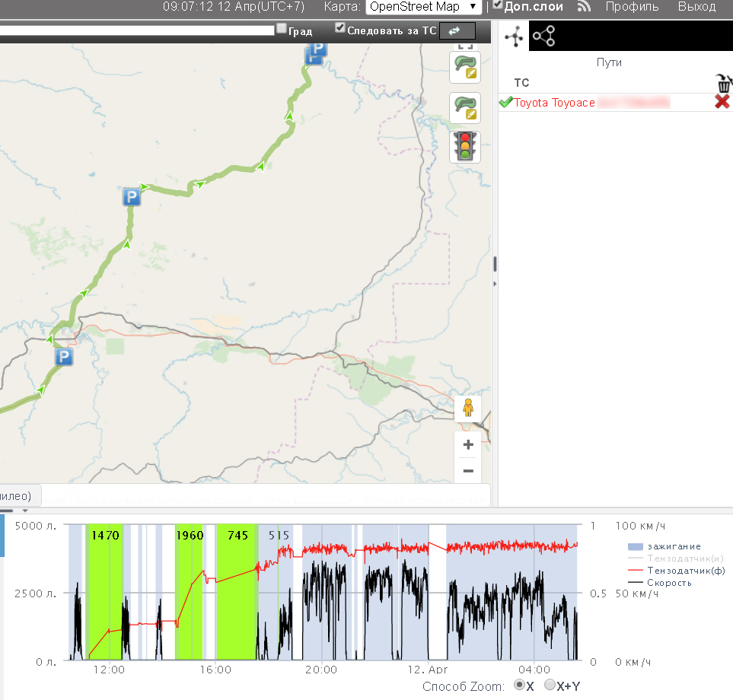733x700 pixels.
Task: Zoom out the map with minus
Action: [x=468, y=471]
